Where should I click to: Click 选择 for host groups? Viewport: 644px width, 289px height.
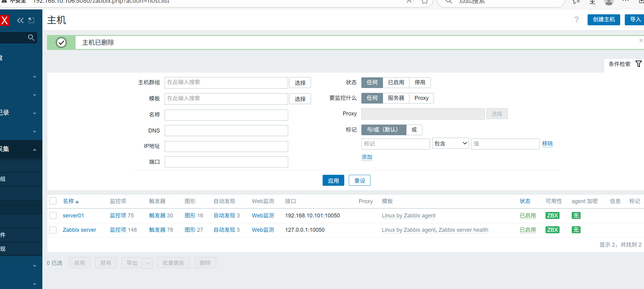[x=300, y=83]
